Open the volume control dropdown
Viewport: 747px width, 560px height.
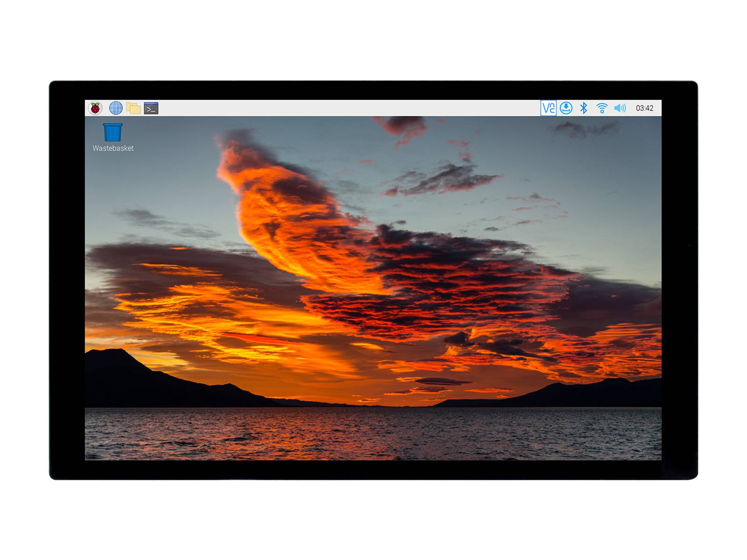tap(620, 107)
